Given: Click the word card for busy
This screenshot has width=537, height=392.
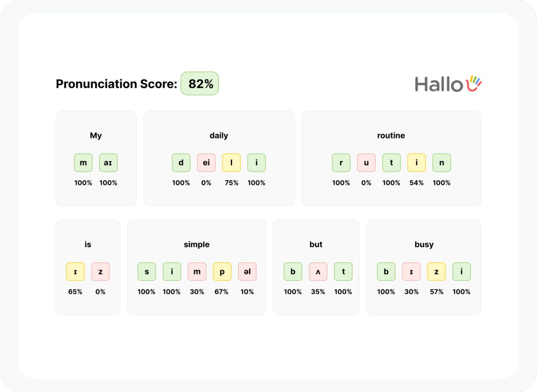Looking at the screenshot, I should 424,267.
